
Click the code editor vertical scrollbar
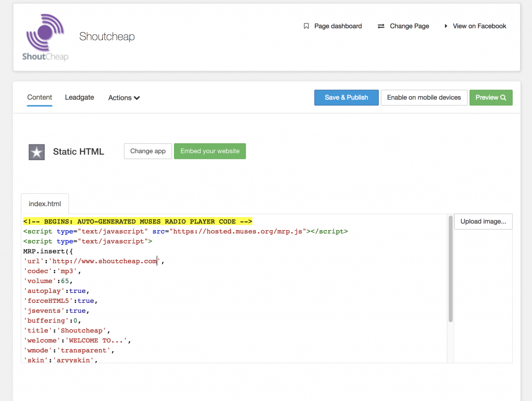pos(450,270)
